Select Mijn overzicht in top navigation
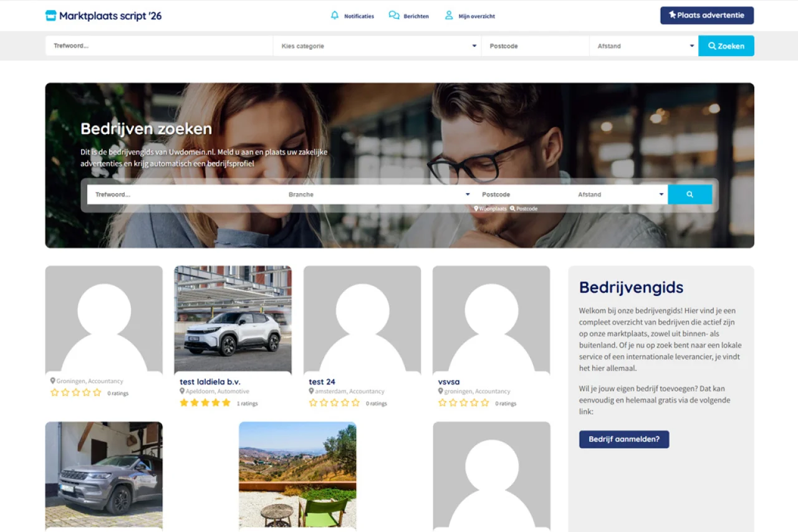The width and height of the screenshot is (798, 532). coord(469,16)
